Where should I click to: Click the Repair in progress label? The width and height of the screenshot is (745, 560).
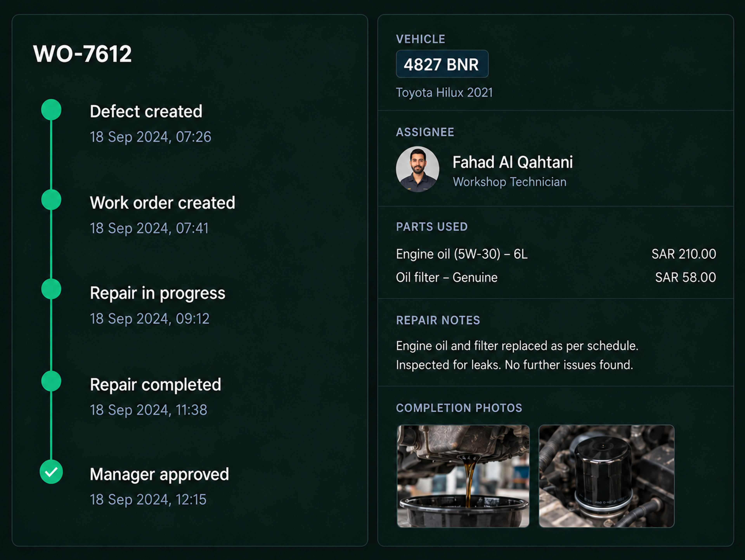point(158,293)
